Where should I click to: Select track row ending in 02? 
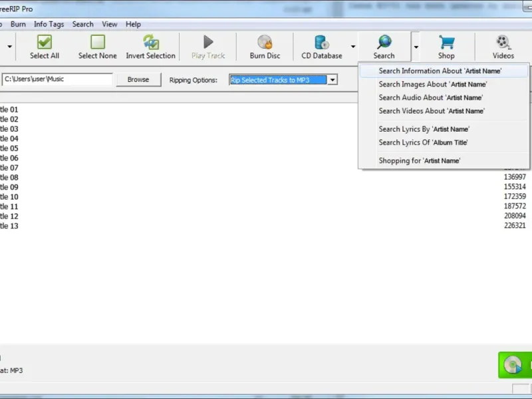point(9,120)
